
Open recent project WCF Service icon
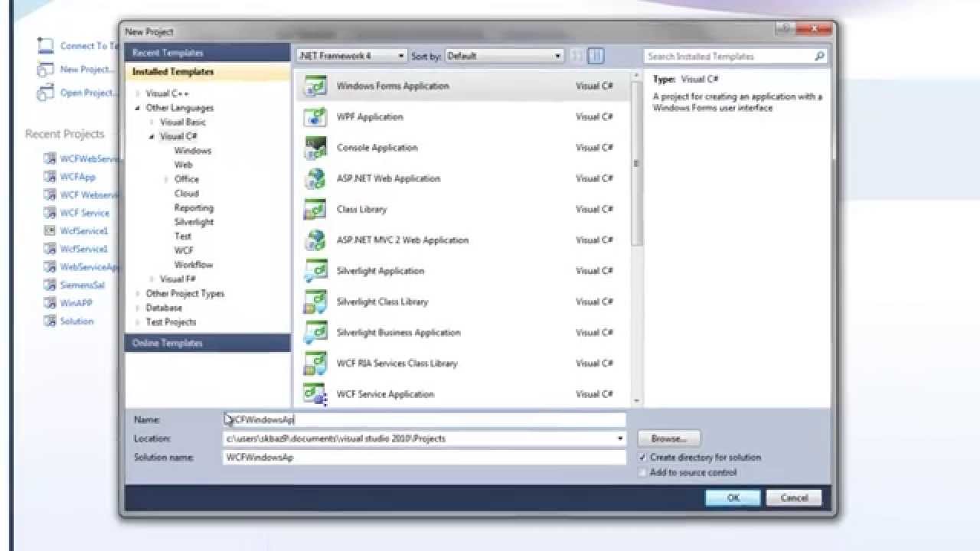coord(49,213)
